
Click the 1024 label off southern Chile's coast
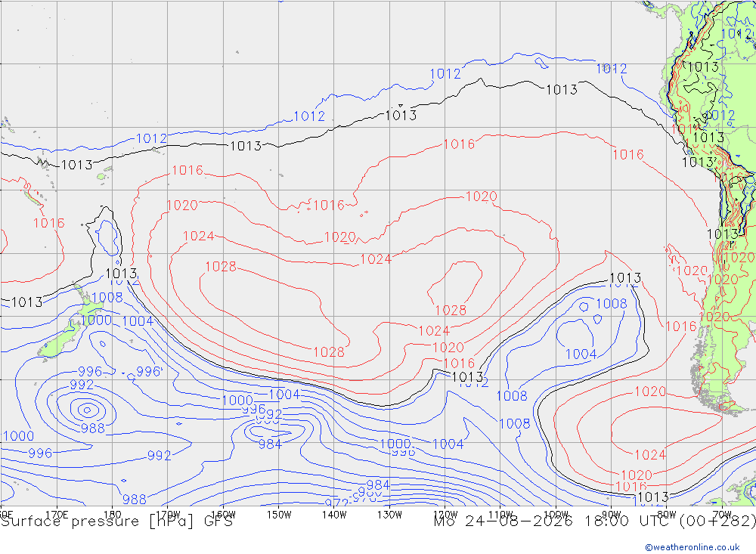650,455
